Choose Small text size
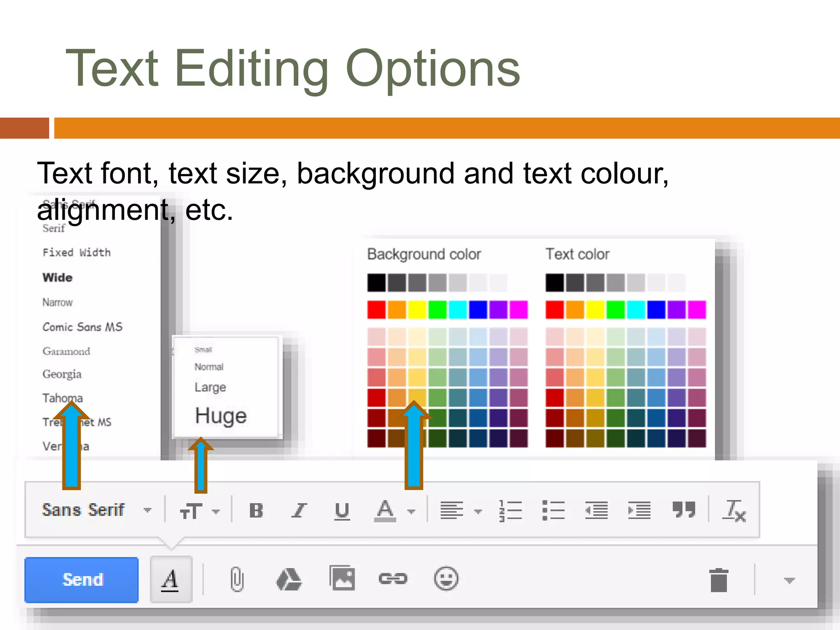840x630 pixels. tap(203, 350)
